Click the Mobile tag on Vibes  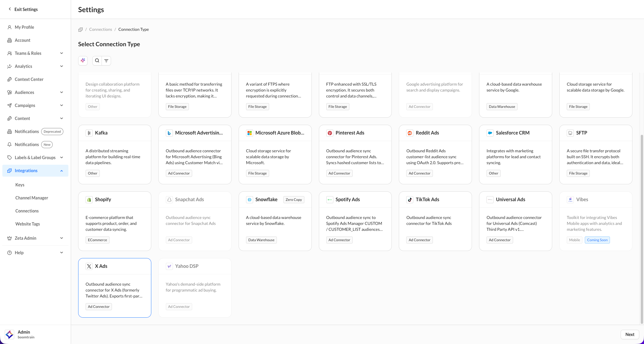[574, 240]
